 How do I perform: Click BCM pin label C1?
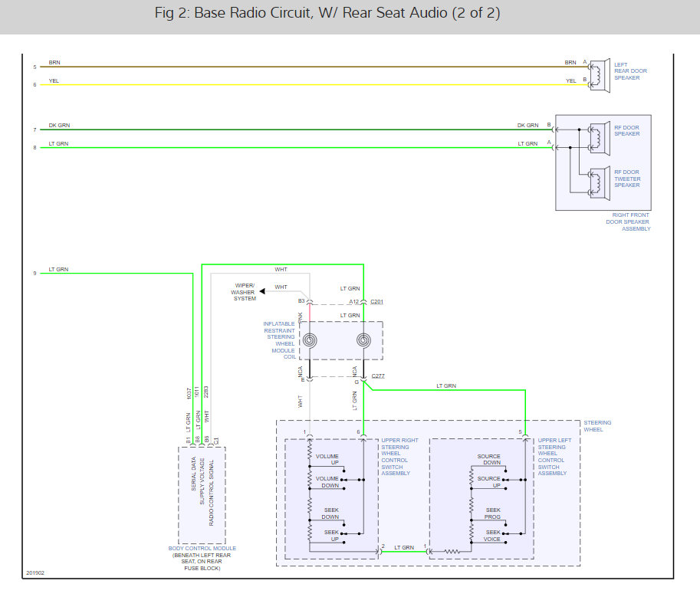pos(216,441)
